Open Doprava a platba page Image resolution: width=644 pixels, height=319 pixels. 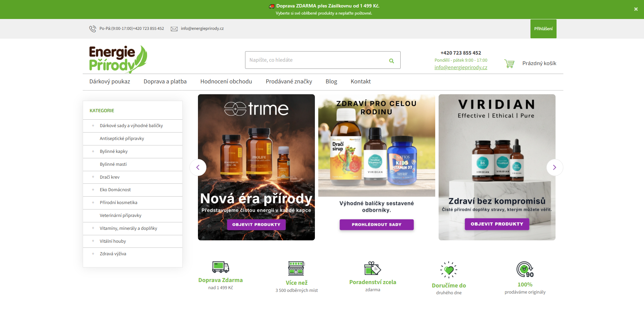(x=165, y=82)
